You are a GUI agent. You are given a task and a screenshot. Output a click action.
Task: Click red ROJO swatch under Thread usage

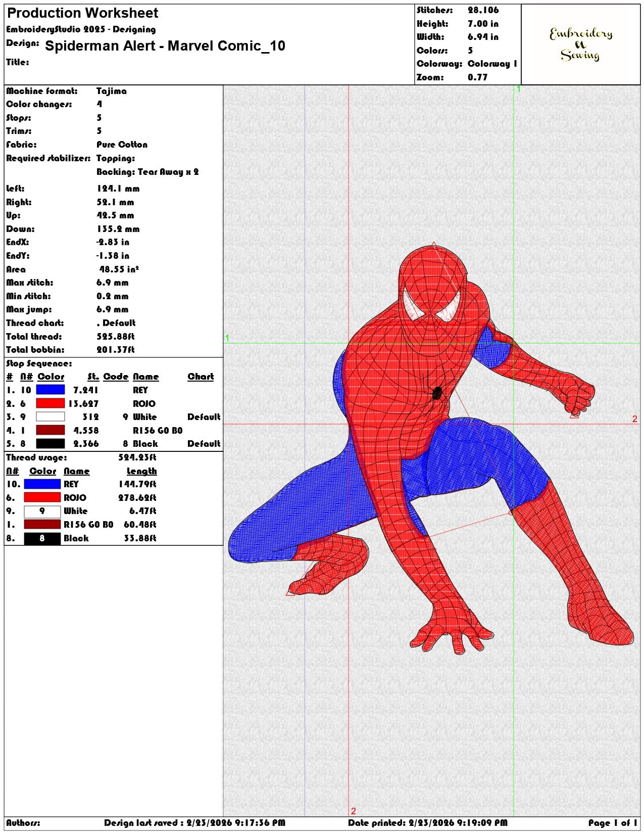click(x=42, y=497)
